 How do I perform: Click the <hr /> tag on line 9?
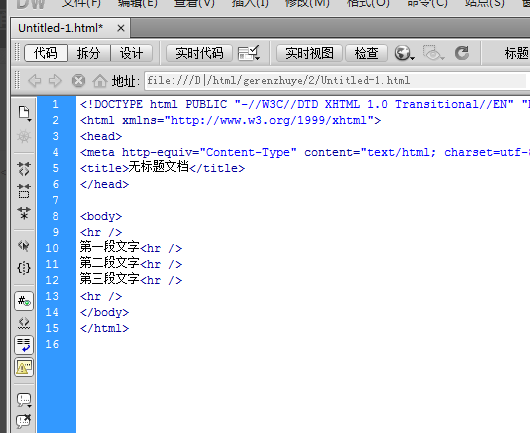[101, 233]
